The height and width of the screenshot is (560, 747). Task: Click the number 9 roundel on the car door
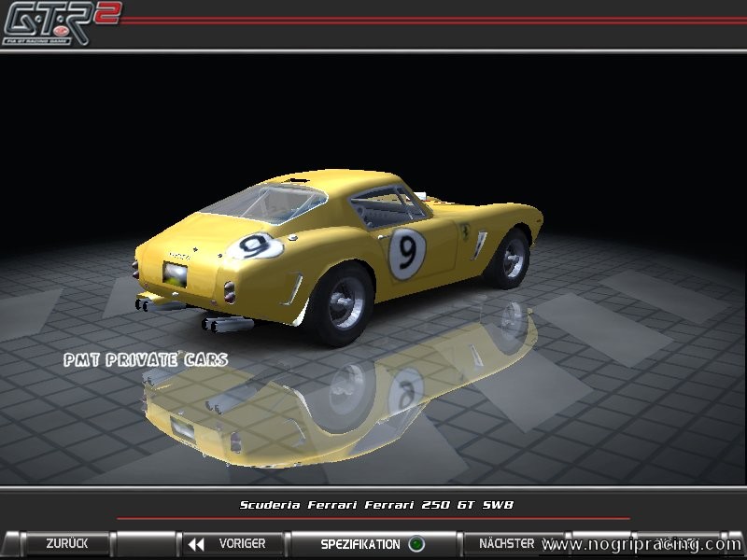(407, 253)
